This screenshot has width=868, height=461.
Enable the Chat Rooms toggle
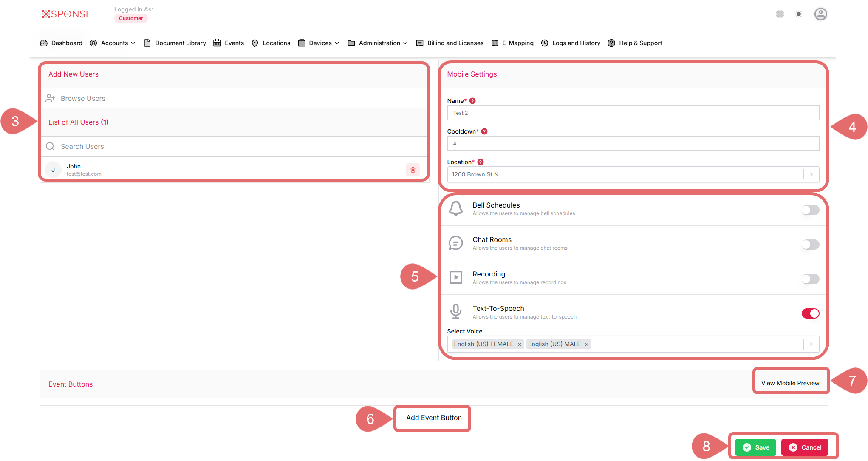(810, 245)
